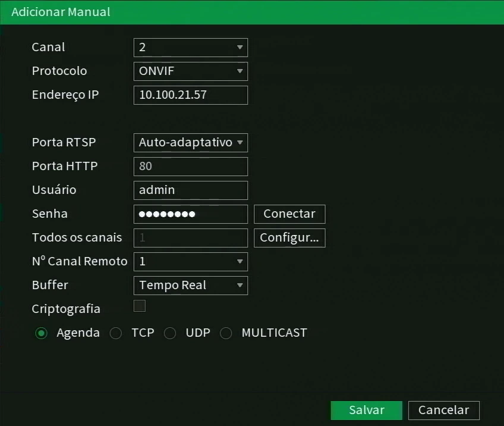Expand the Nº Canal Remoto dropdown
This screenshot has width=504, height=426.
point(191,262)
